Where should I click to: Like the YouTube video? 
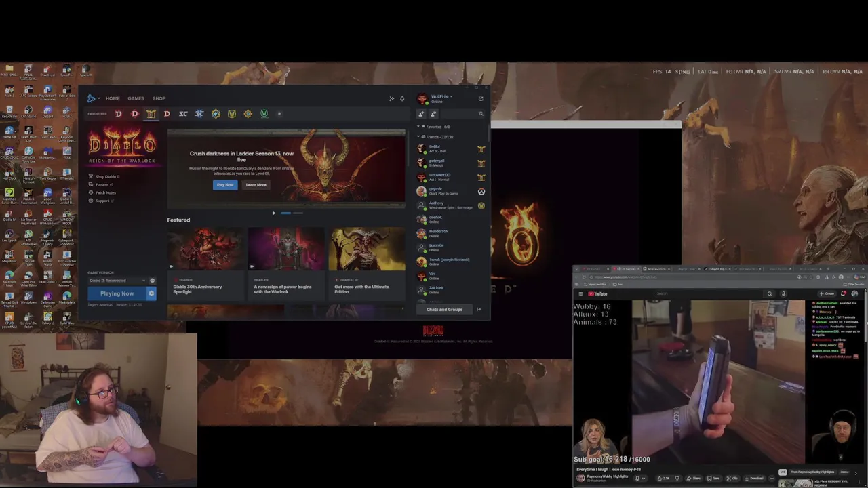pyautogui.click(x=663, y=479)
